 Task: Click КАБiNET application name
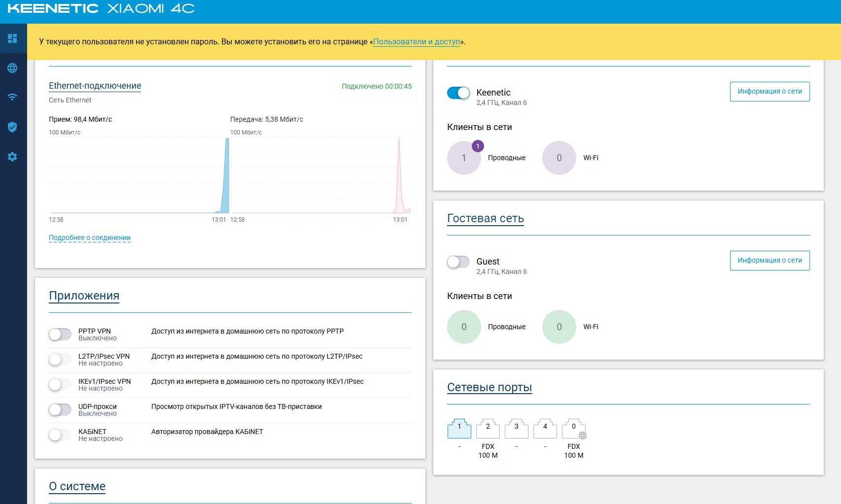point(92,432)
